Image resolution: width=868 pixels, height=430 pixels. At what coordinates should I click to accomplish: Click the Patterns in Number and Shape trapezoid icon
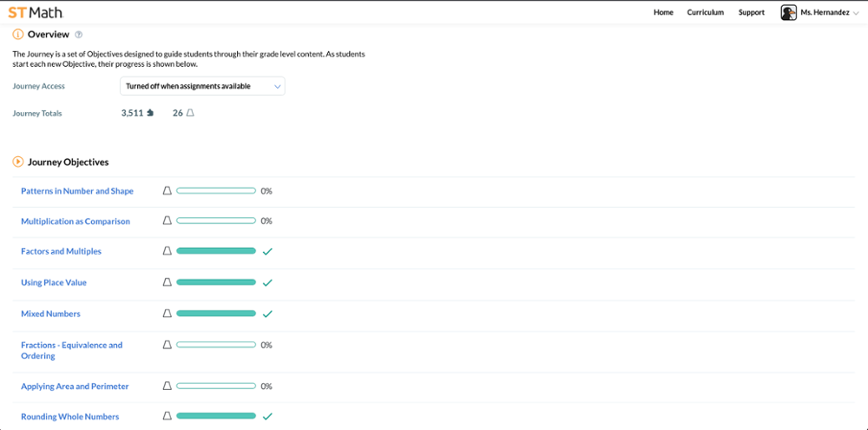coord(168,190)
